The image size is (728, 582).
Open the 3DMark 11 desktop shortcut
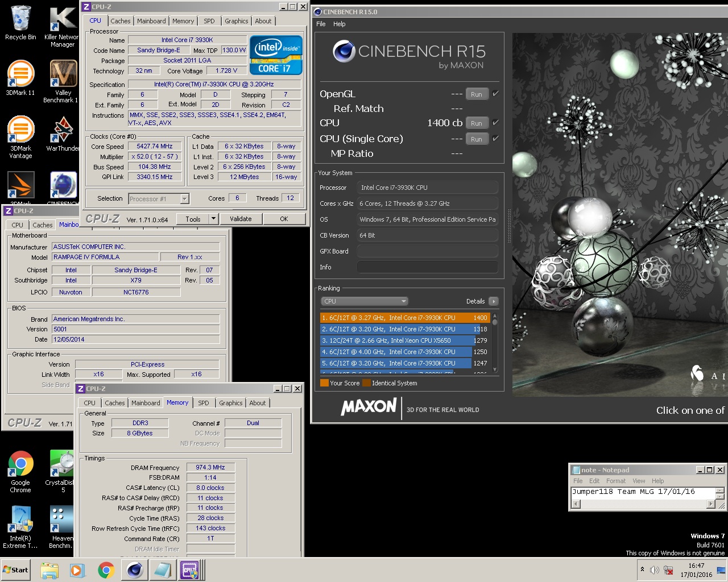pyautogui.click(x=20, y=77)
